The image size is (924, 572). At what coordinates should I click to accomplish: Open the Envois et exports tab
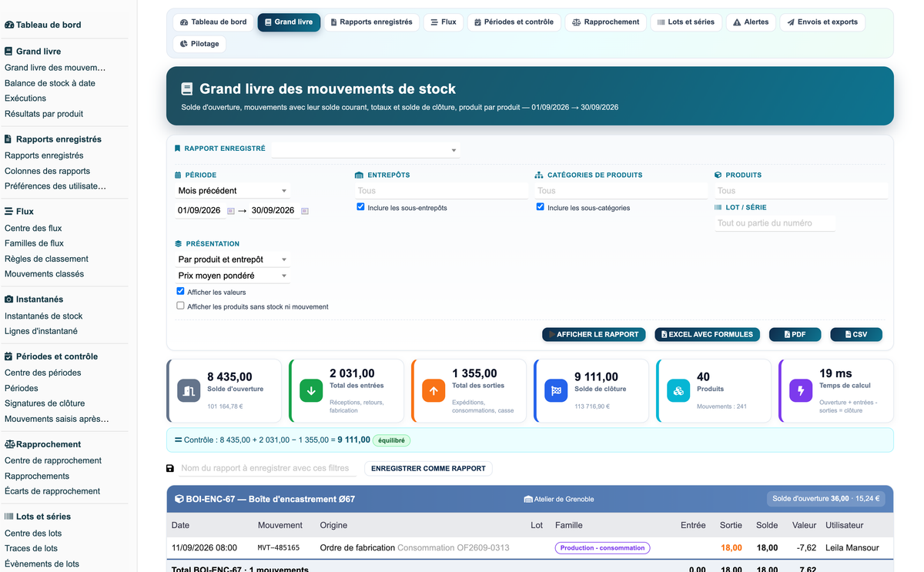(x=822, y=22)
